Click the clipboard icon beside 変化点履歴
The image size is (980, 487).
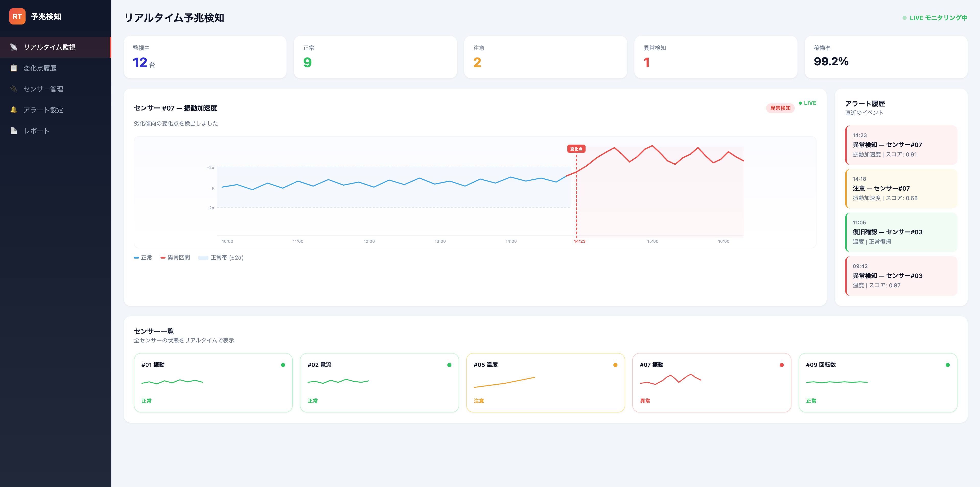pyautogui.click(x=14, y=68)
